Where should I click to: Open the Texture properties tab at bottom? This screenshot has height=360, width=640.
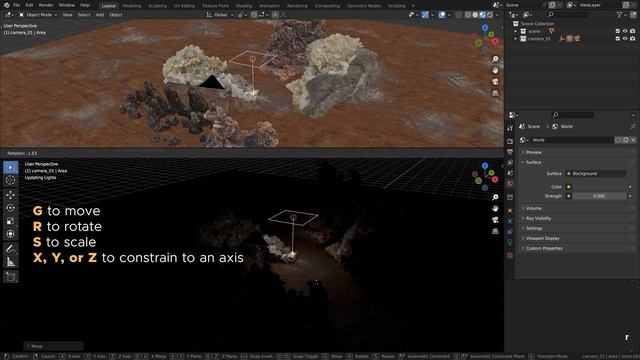pos(510,256)
